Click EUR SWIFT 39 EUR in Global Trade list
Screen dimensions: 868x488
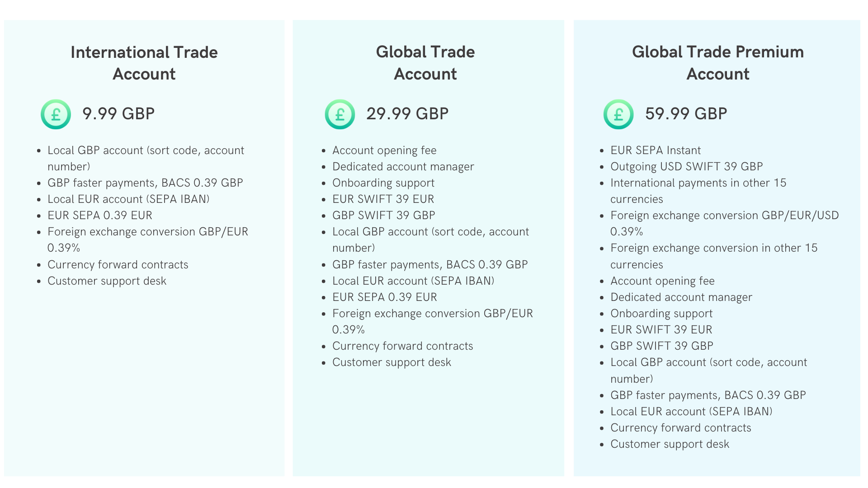[x=383, y=199]
